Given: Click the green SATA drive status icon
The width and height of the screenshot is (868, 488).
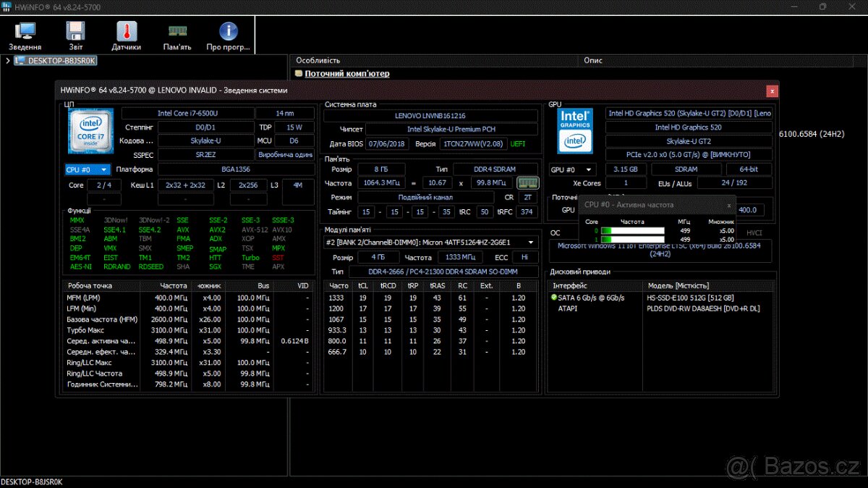Looking at the screenshot, I should click(554, 298).
